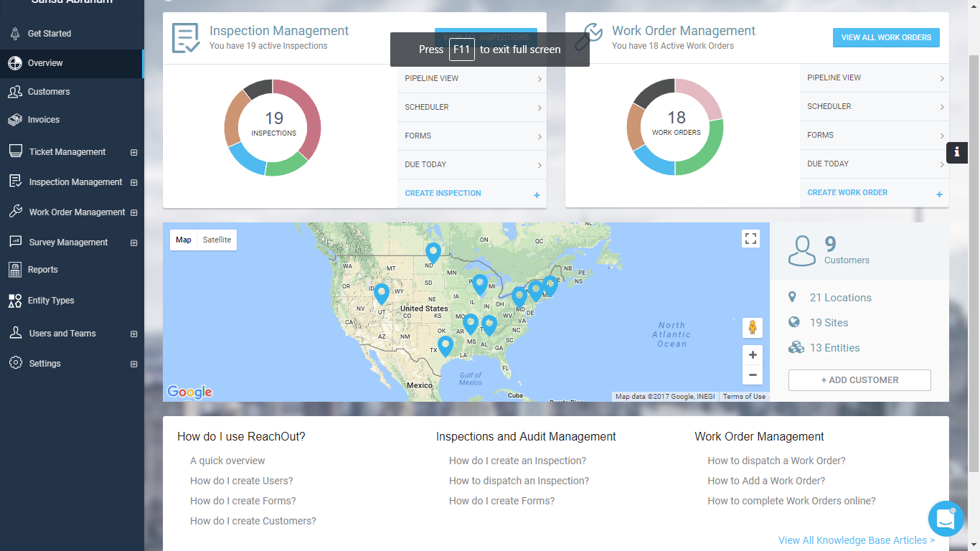Click the map pin in Utah
This screenshot has width=980, height=551.
[382, 294]
